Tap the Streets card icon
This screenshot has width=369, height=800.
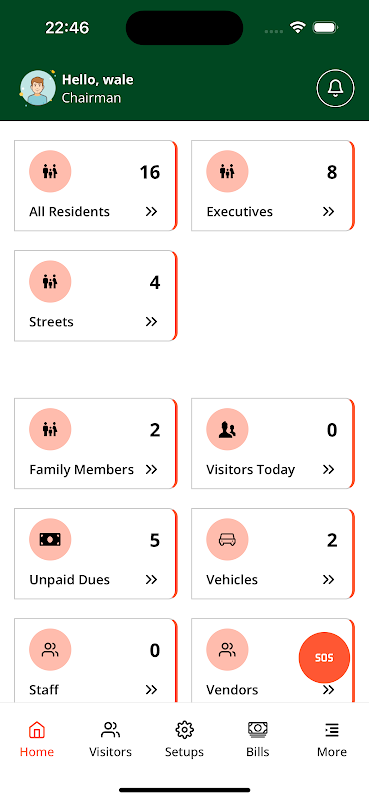pos(50,282)
